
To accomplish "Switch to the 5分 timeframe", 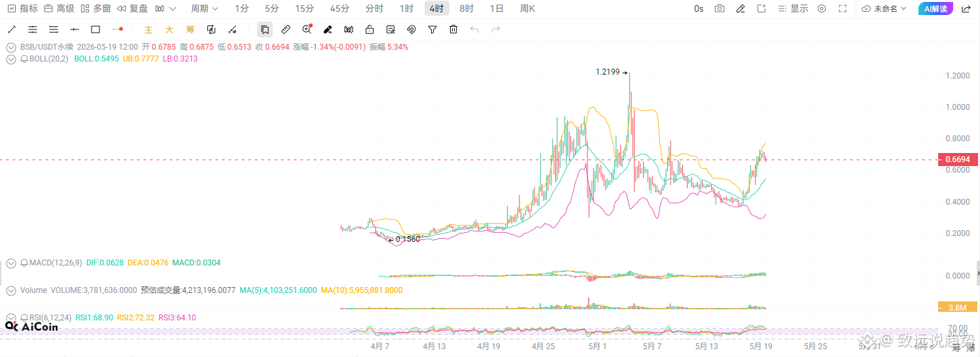I will tap(271, 8).
